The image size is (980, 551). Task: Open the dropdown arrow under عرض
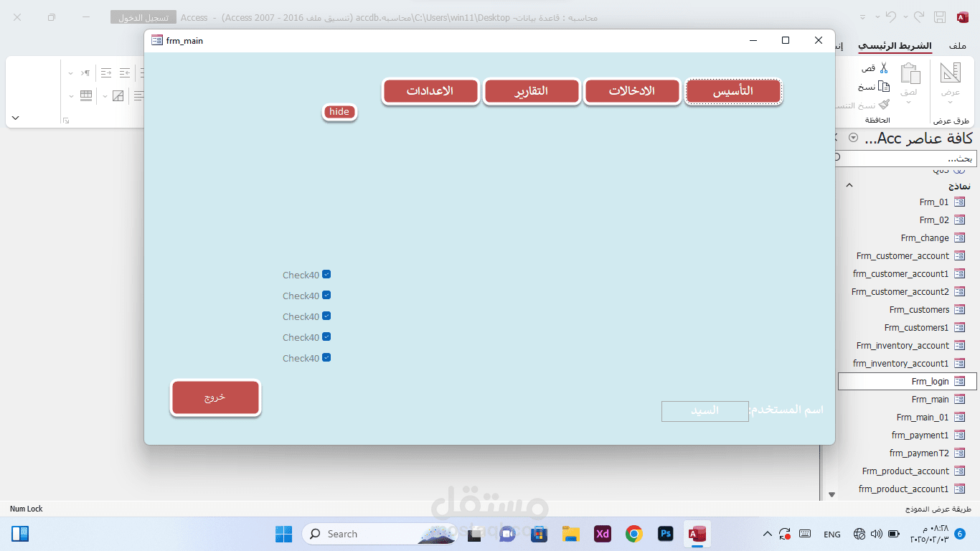[x=950, y=102]
